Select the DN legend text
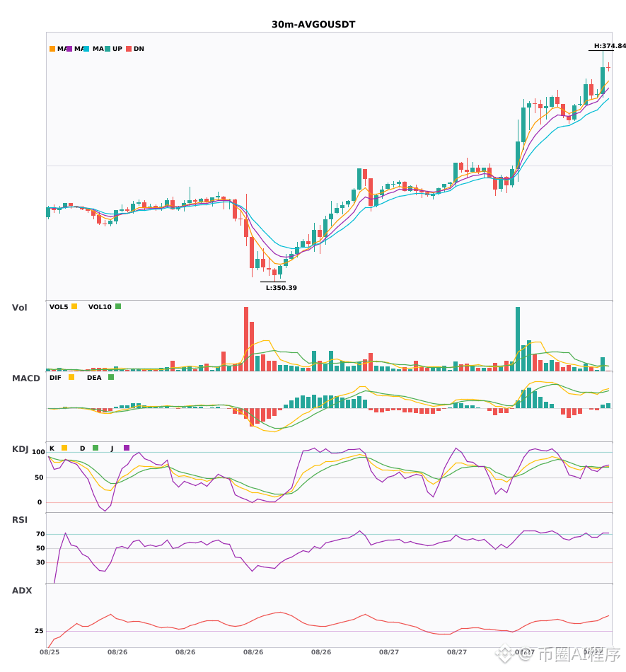626x672 pixels. click(x=139, y=49)
